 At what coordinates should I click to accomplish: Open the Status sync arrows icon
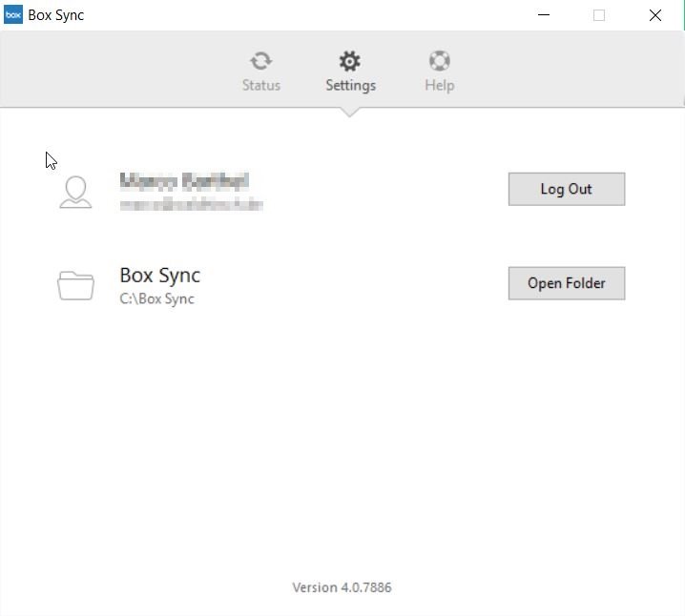click(x=261, y=61)
